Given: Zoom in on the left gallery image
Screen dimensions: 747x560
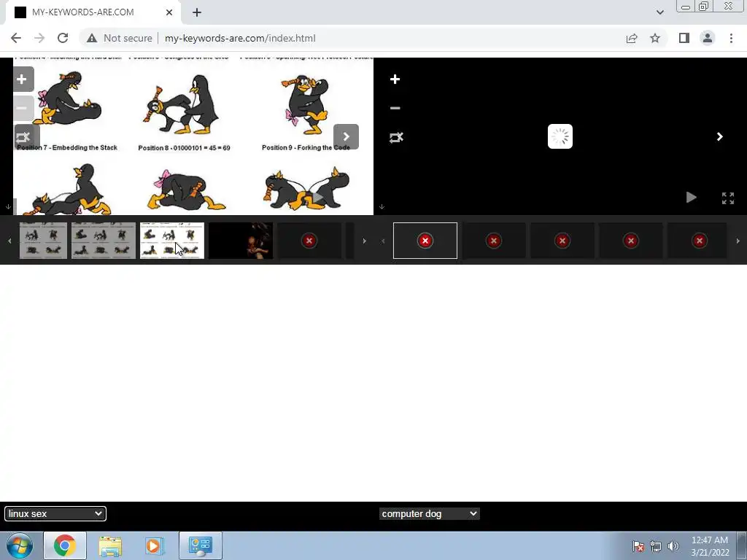Looking at the screenshot, I should [x=22, y=79].
